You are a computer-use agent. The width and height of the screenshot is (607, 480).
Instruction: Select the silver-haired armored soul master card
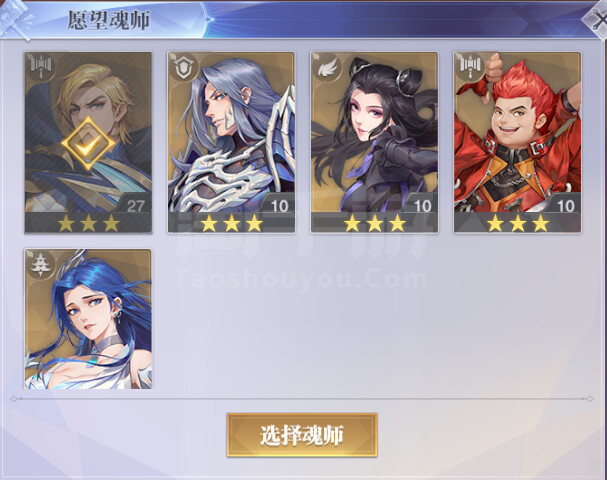point(231,143)
